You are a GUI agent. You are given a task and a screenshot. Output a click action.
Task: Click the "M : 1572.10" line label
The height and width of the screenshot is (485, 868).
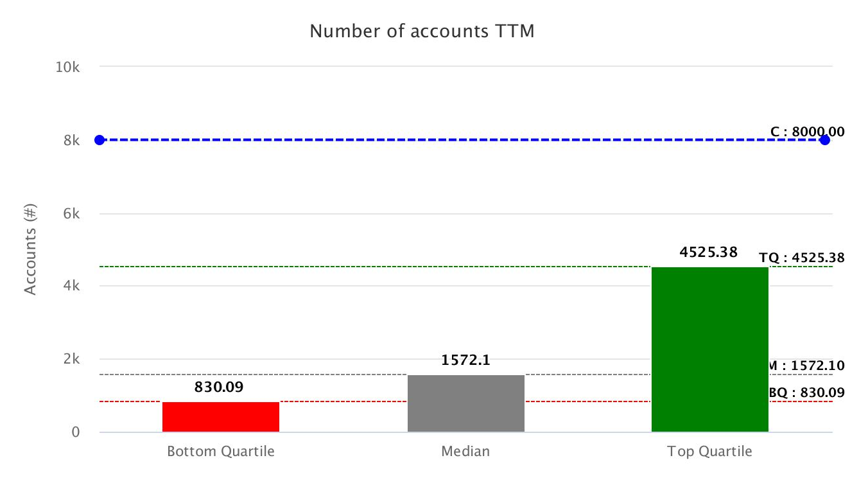[x=806, y=366]
